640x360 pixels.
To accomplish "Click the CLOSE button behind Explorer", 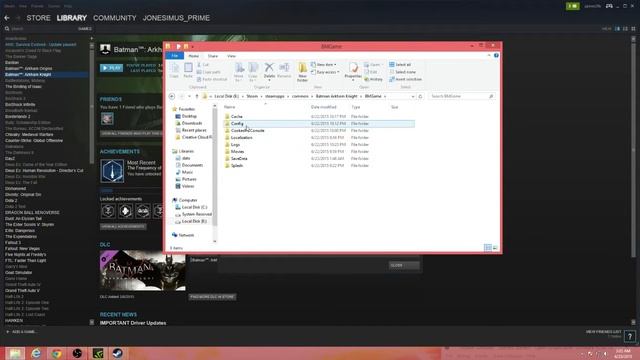I will [x=404, y=265].
